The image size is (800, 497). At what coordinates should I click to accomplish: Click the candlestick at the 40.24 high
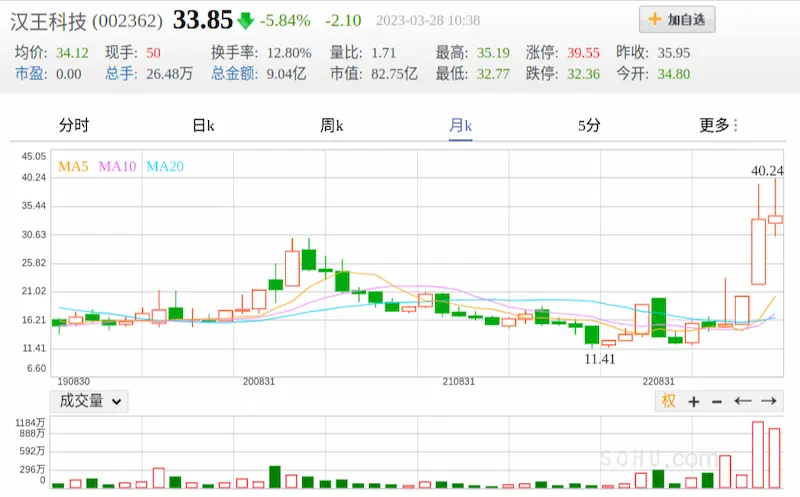[x=775, y=219]
